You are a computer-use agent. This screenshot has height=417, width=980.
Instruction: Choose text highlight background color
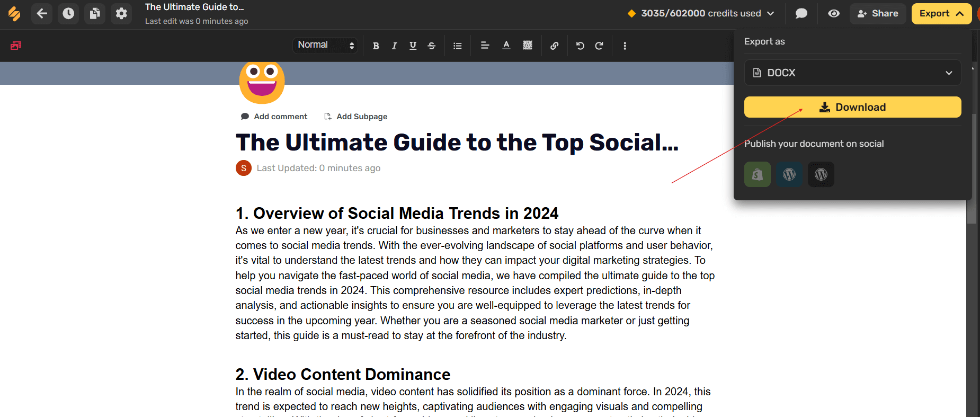pyautogui.click(x=528, y=46)
